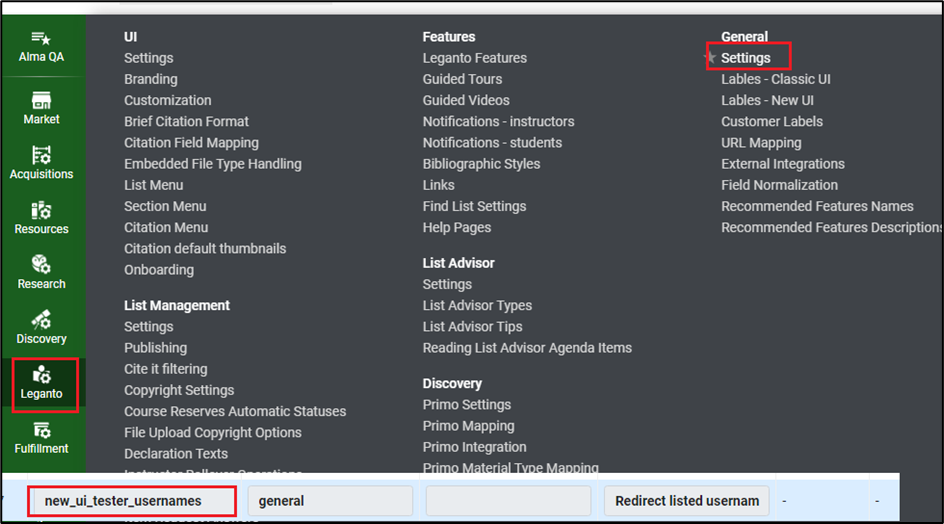Open File Upload Copyright Options
This screenshot has height=524, width=944.
click(213, 432)
